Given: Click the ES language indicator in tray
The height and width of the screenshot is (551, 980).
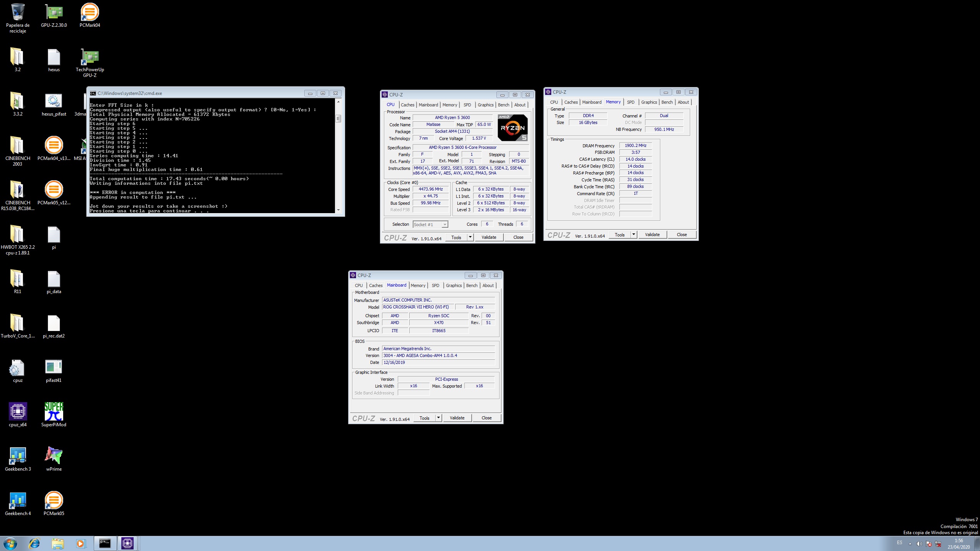Looking at the screenshot, I should [899, 543].
